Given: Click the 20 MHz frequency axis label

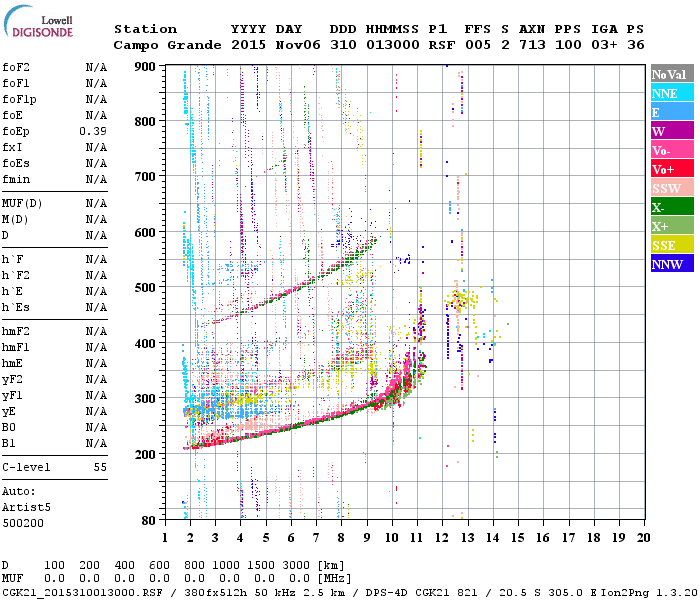Looking at the screenshot, I should 643,538.
